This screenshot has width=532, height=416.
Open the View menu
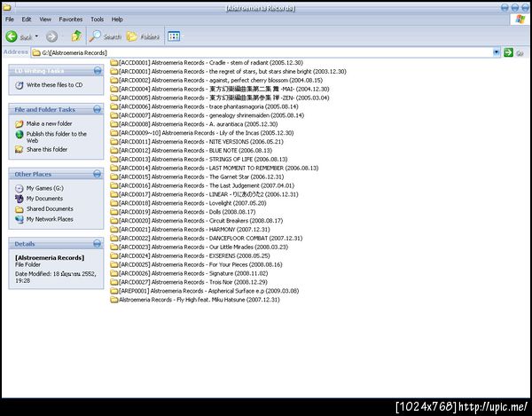(x=45, y=20)
